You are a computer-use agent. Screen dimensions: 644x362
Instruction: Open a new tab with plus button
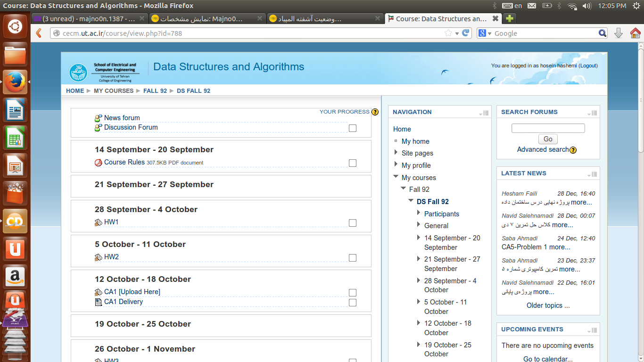(x=509, y=19)
